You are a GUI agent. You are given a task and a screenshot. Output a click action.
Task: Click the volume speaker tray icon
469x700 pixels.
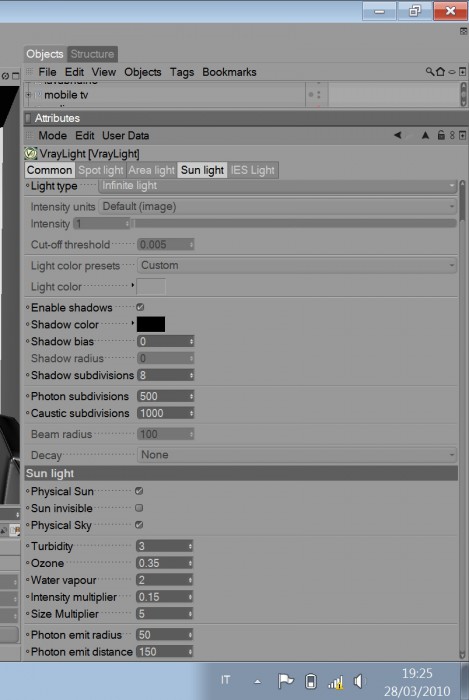tap(358, 681)
